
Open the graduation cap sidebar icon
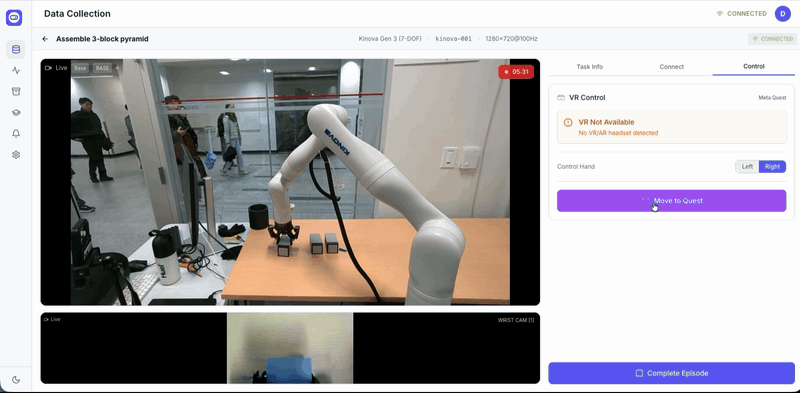pyautogui.click(x=16, y=112)
